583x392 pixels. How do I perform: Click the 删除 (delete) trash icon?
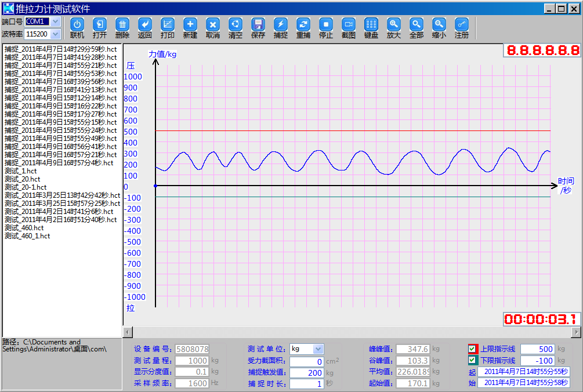(122, 24)
